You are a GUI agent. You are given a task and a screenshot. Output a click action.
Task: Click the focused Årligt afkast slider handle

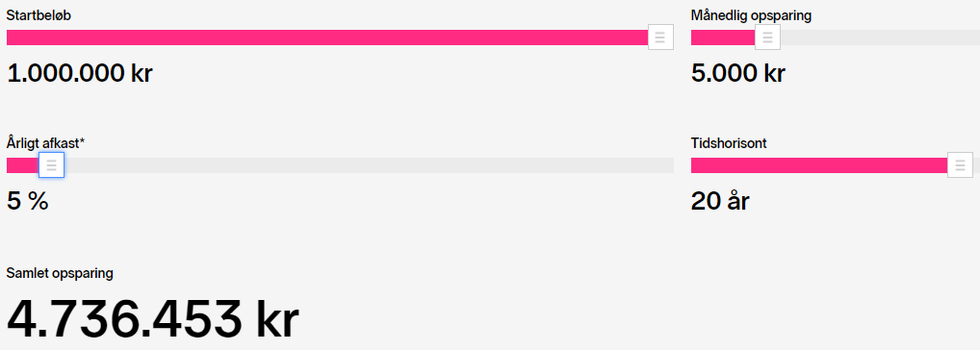[51, 165]
